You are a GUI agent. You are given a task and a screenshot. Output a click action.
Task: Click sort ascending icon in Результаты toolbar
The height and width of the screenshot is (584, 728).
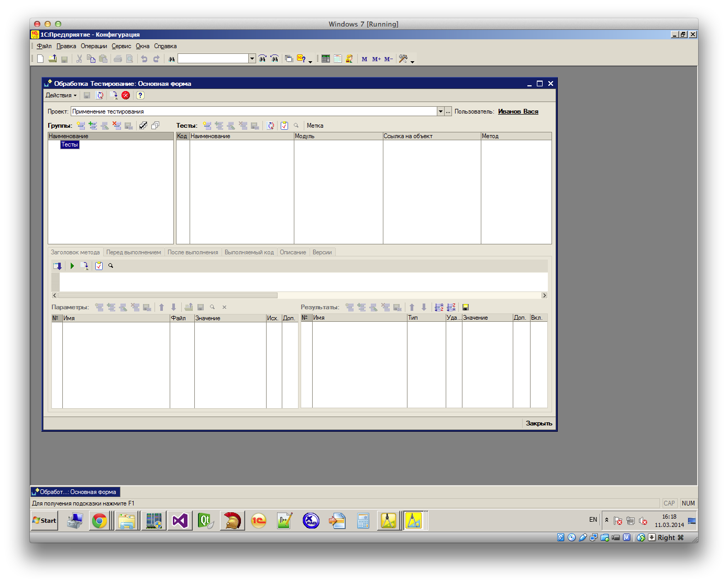(x=439, y=307)
